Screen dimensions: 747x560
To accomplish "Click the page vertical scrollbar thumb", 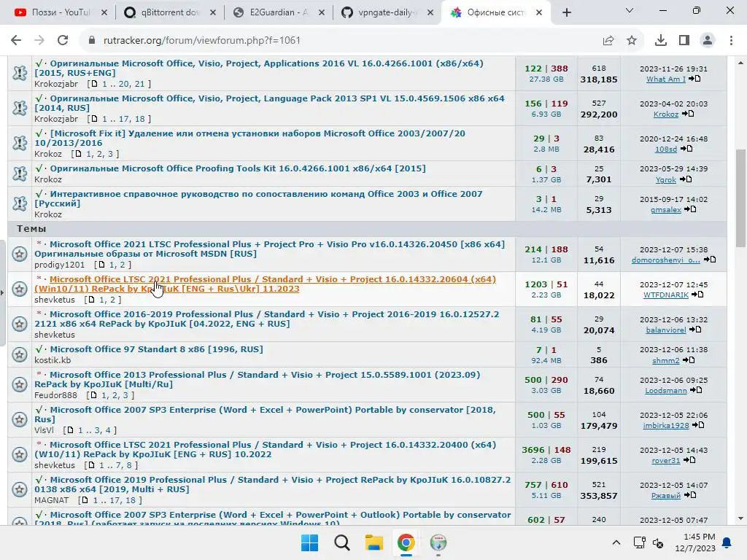I will click(x=741, y=198).
